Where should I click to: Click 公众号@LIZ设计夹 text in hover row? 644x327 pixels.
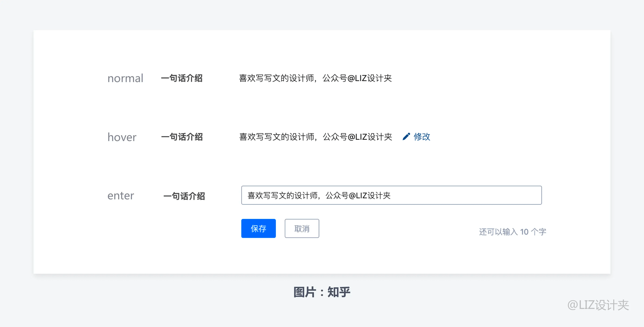[357, 137]
